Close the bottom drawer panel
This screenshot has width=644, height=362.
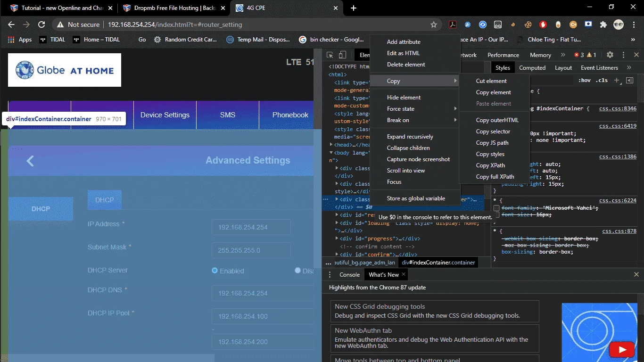[x=636, y=274]
